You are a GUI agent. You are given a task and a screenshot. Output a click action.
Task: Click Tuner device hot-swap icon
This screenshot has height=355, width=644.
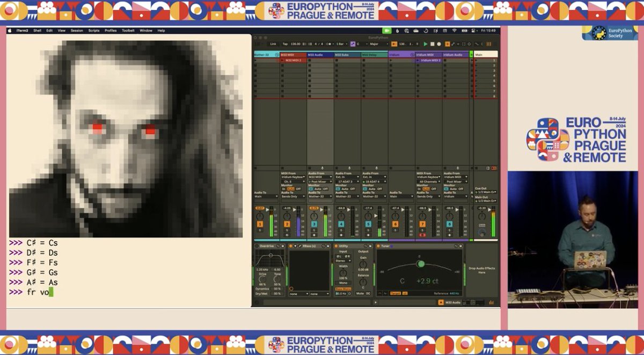456,246
